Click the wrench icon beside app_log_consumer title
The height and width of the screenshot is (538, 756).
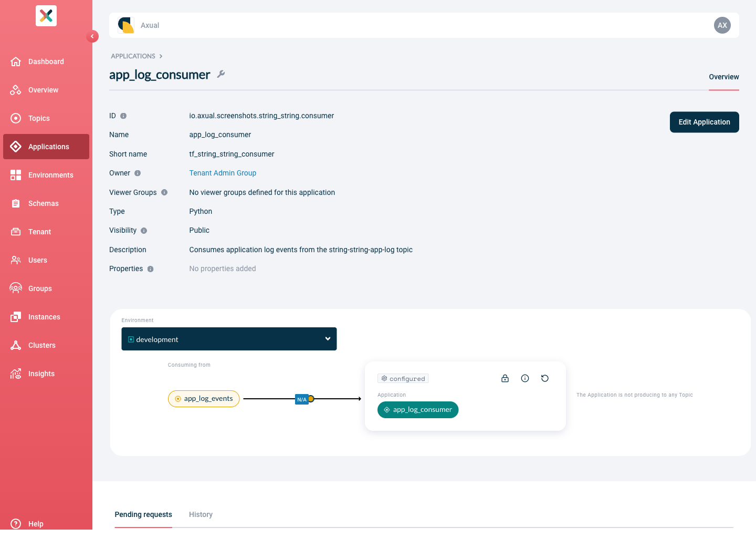221,74
